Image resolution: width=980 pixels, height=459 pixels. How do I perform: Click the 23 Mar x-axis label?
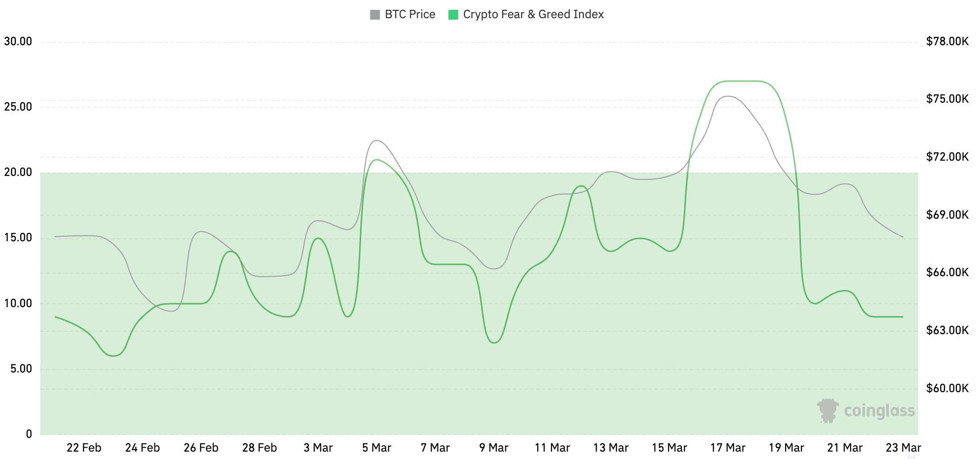[x=903, y=448]
